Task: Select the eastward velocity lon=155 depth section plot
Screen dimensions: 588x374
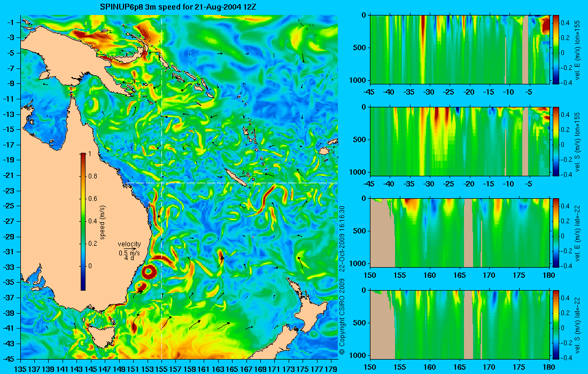Action: 460,49
